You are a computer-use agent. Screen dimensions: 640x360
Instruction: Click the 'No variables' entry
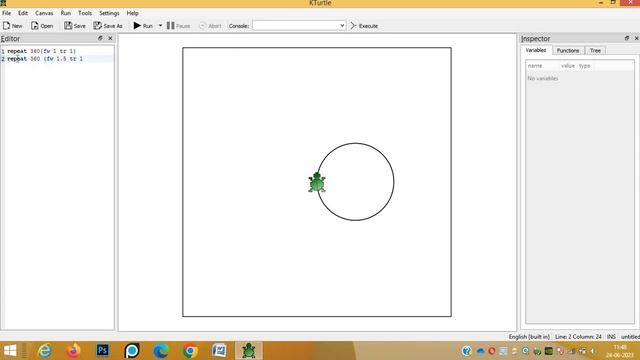click(x=542, y=78)
